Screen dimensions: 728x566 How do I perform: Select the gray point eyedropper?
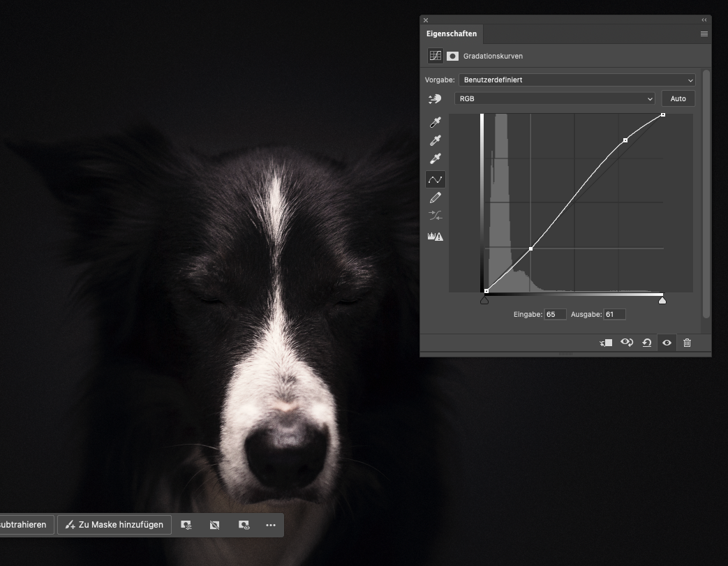(436, 141)
